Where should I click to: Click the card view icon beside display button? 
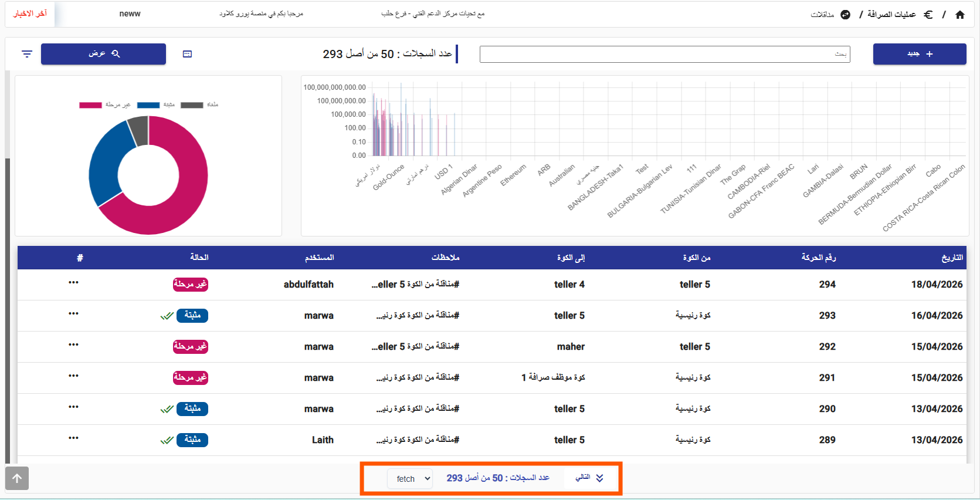coord(187,54)
